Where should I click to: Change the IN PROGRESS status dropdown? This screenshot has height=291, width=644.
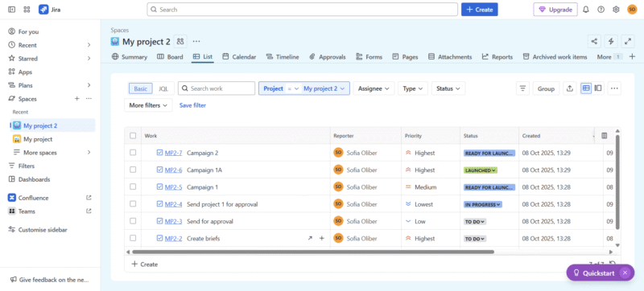click(x=483, y=204)
